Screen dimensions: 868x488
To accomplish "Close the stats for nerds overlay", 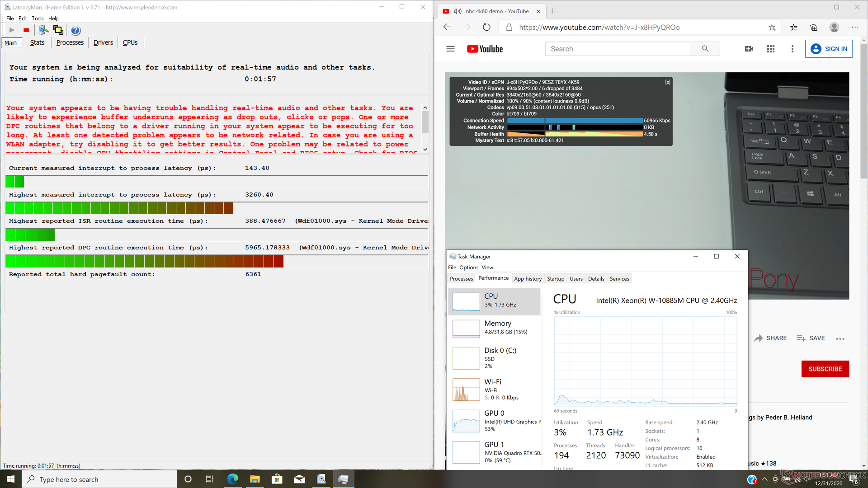I will 668,82.
